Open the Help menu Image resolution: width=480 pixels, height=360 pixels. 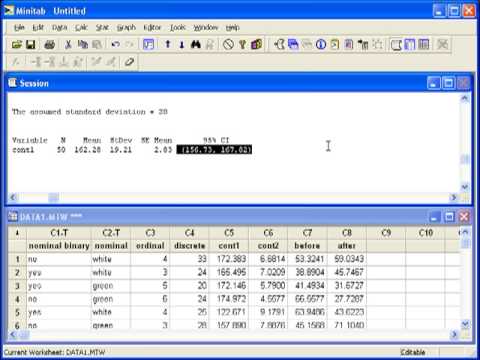tap(232, 27)
